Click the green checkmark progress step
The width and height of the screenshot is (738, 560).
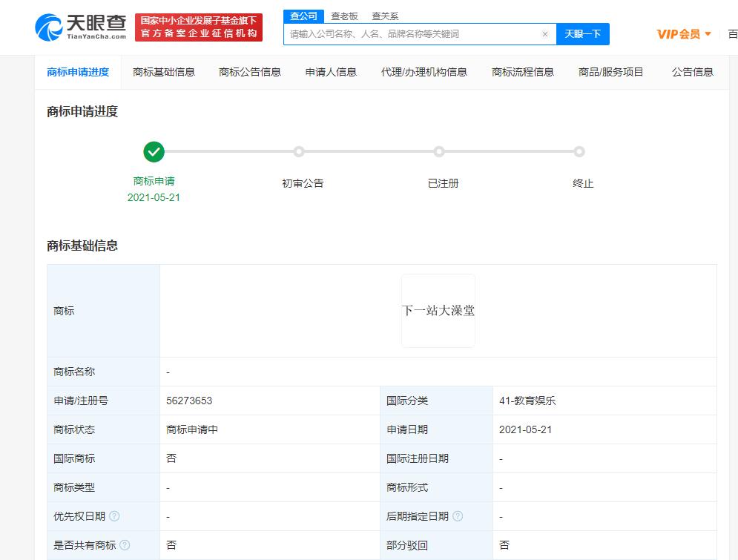pyautogui.click(x=154, y=152)
